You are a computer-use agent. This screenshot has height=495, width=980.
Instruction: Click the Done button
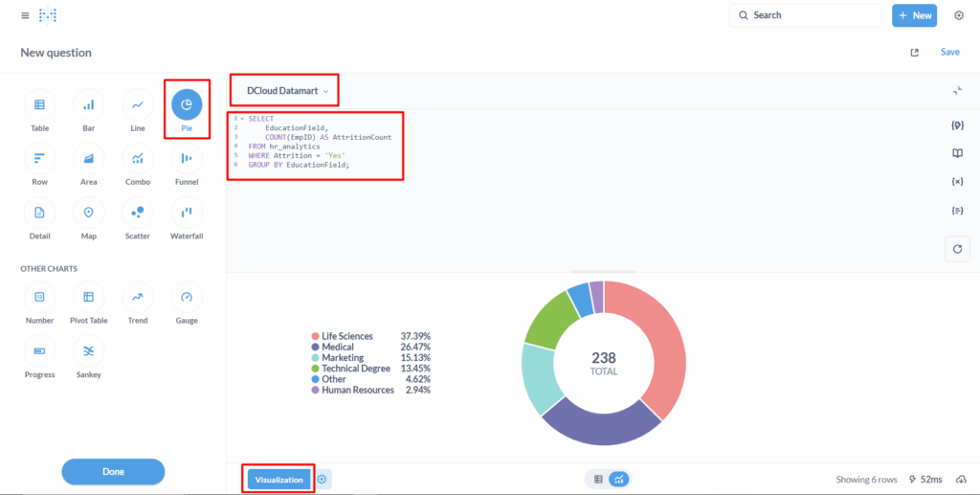(113, 472)
